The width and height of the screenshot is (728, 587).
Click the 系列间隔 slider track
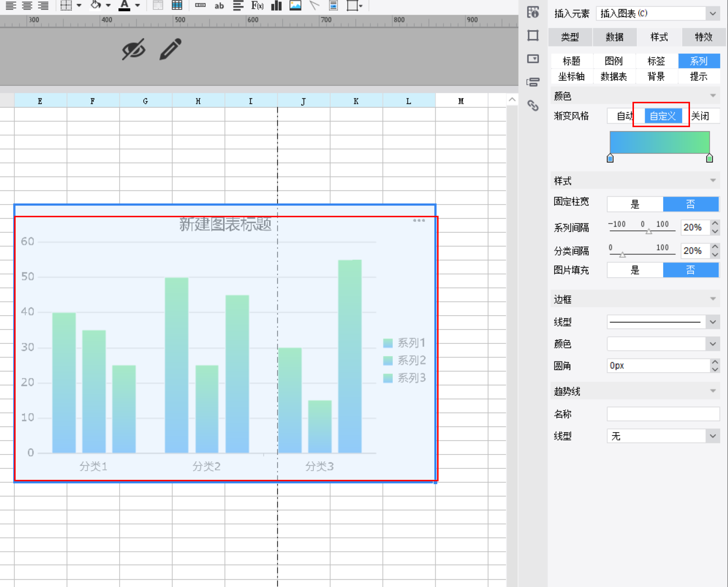tap(642, 231)
